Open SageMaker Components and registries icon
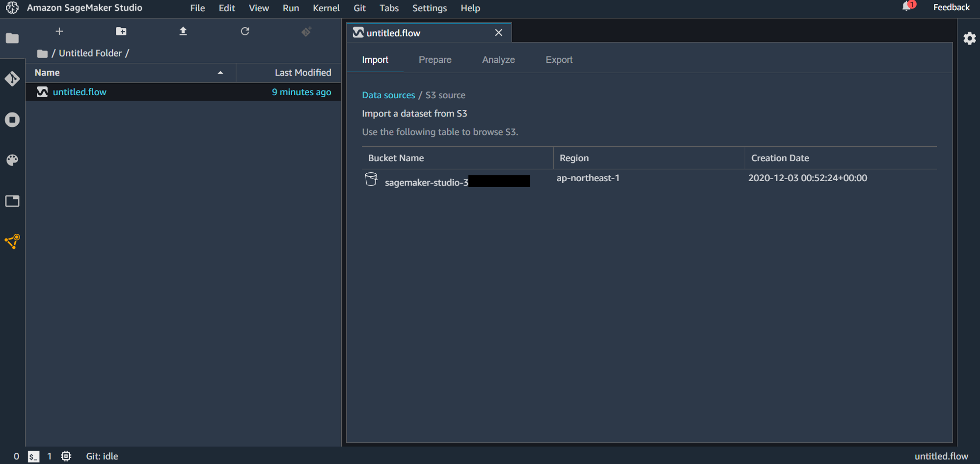This screenshot has width=980, height=464. [x=12, y=241]
